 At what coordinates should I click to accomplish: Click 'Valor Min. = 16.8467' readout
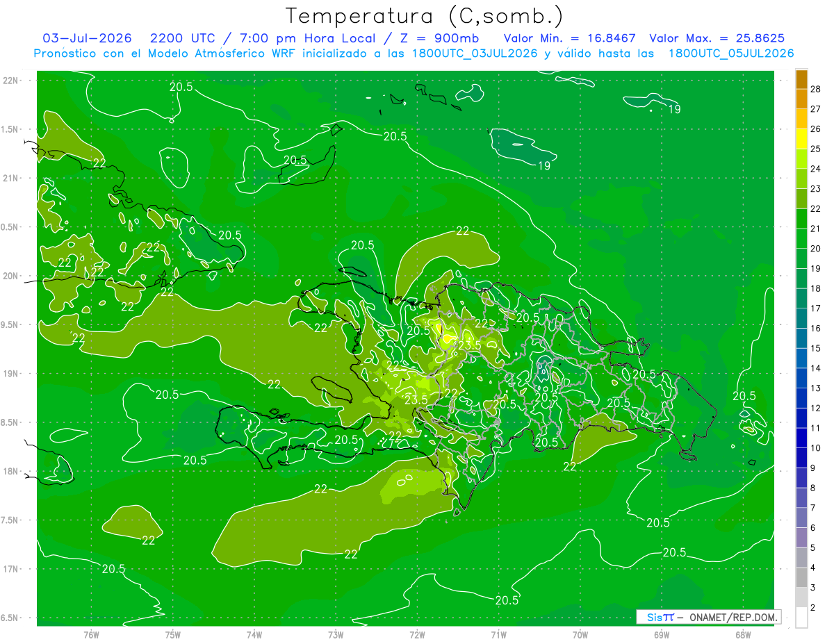click(x=569, y=38)
